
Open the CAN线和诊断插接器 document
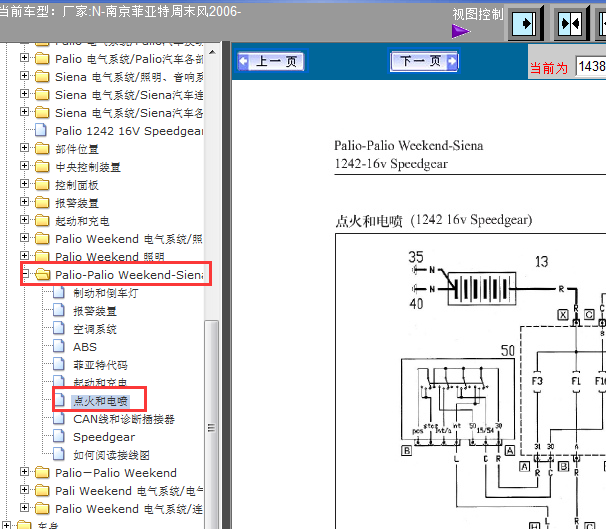point(124,419)
